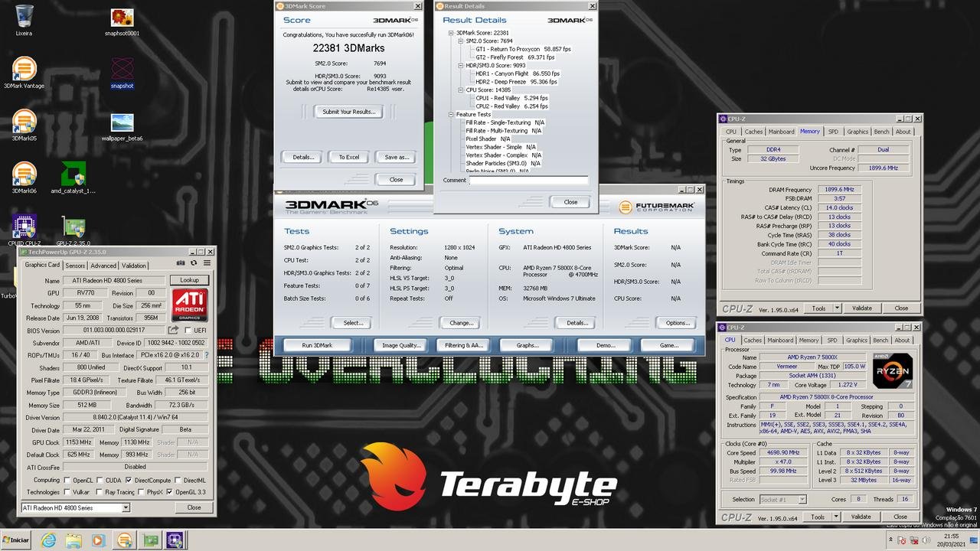Expand the Tools dropdown arrow in CPU-Z Memory window

pos(837,308)
